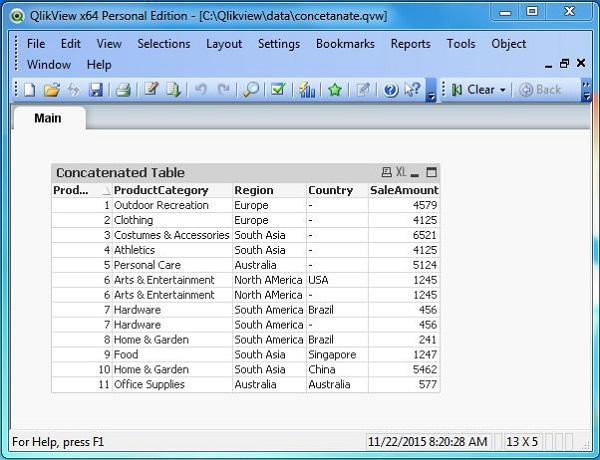Screen dimensions: 600x460
Task: Select the Office Supplies cell
Action: click(172, 385)
